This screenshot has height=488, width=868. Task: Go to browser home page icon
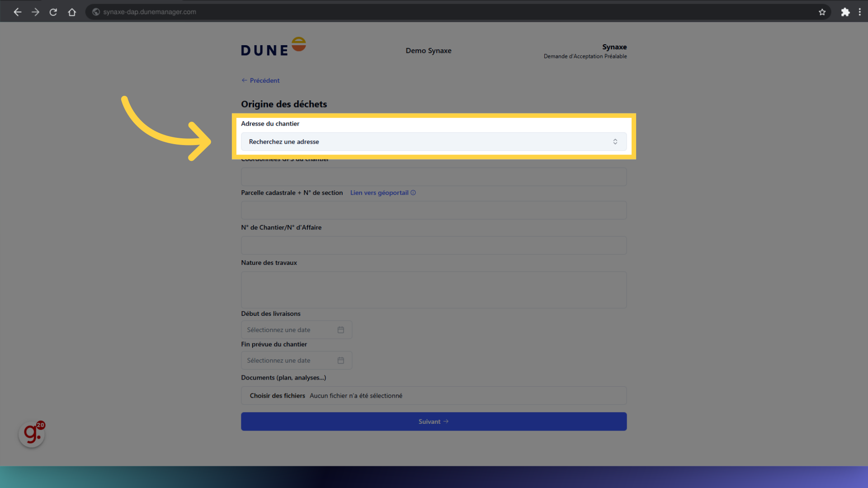72,12
